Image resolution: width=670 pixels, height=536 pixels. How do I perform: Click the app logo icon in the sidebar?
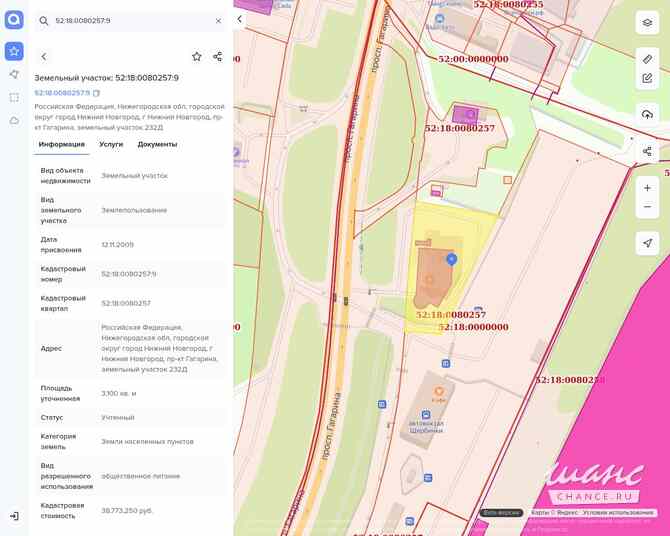point(14,20)
